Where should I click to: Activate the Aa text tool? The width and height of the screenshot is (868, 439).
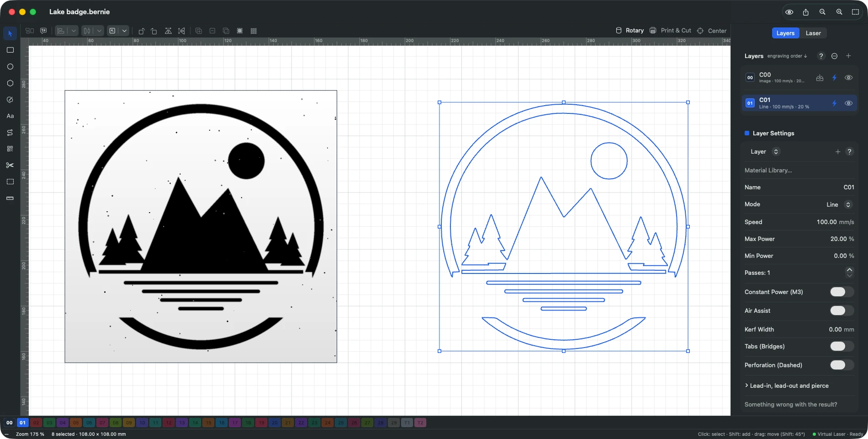click(10, 116)
